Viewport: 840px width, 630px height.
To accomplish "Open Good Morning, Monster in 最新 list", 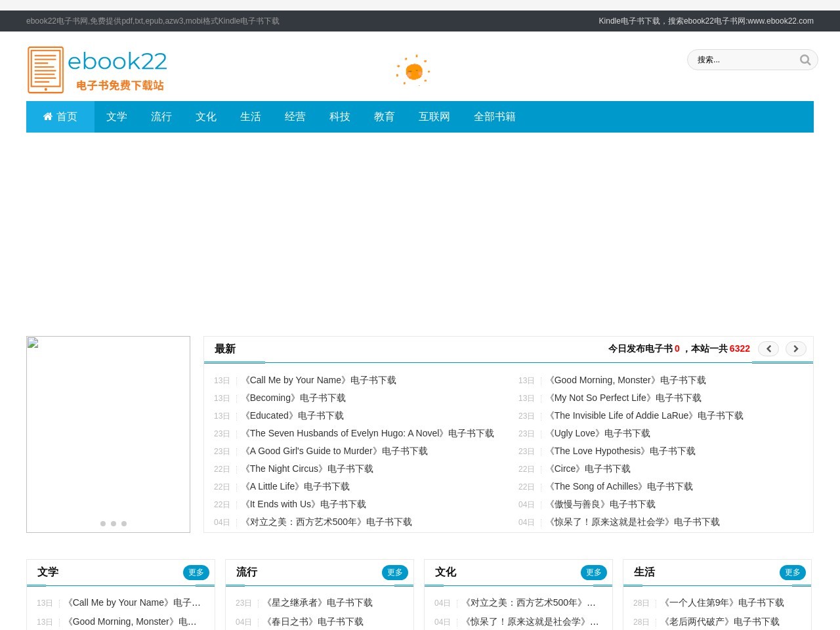I will click(x=626, y=380).
